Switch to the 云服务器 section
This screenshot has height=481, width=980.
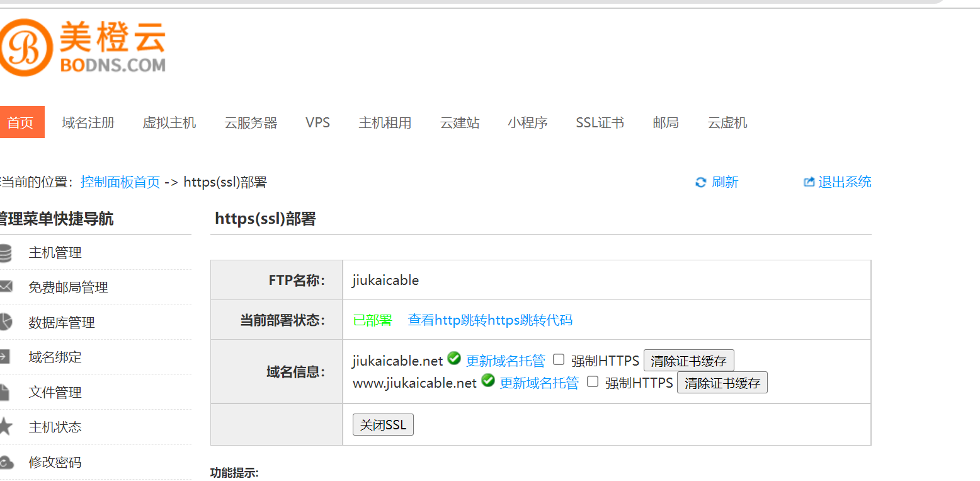coord(250,122)
